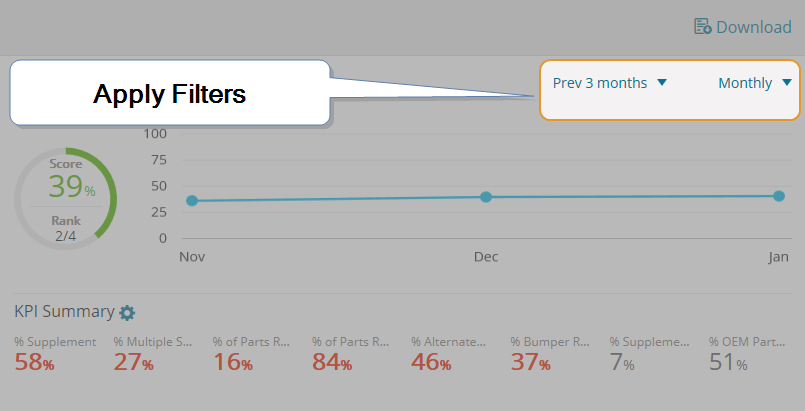Click the Apply Filters callout
Viewport: 805px width, 411px height.
tap(170, 94)
